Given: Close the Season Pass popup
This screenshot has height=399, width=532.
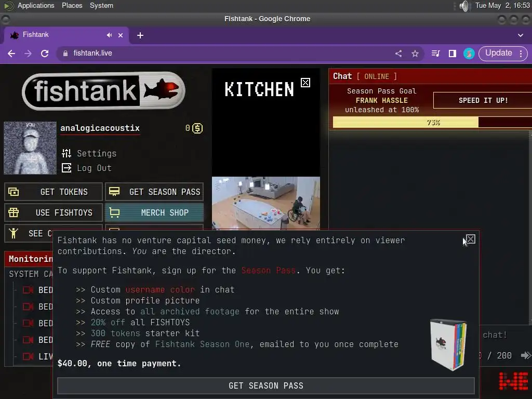Looking at the screenshot, I should [470, 239].
